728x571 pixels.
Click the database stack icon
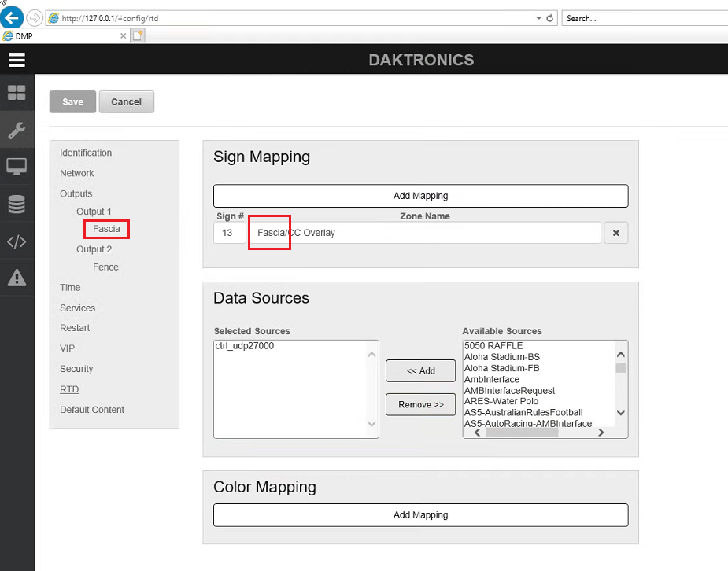point(17,204)
